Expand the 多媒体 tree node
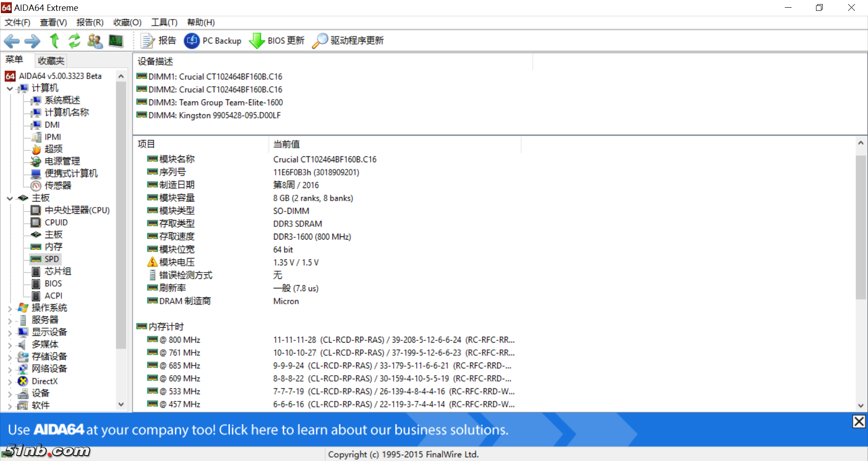868x461 pixels. point(9,345)
